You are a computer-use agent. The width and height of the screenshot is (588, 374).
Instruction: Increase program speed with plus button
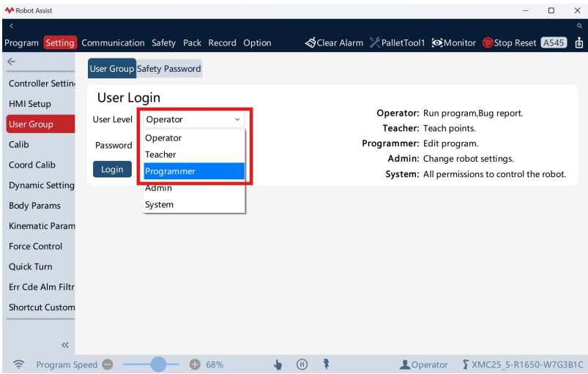pos(195,364)
